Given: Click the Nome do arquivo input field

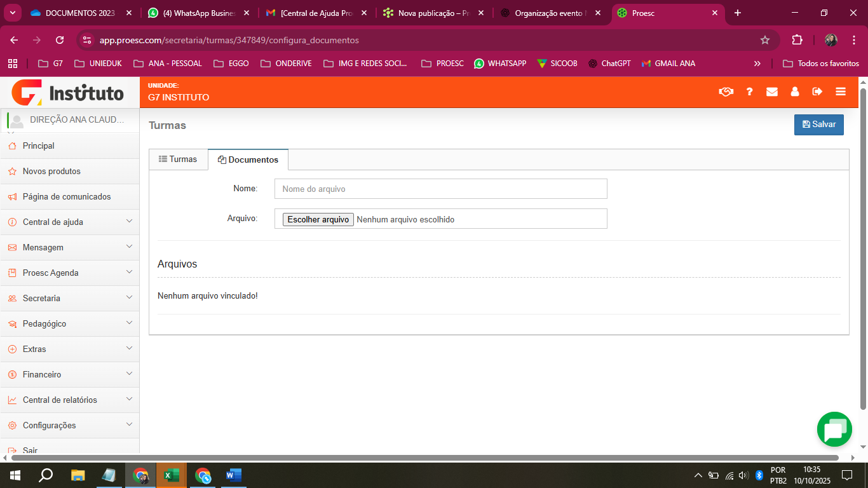Looking at the screenshot, I should (440, 189).
